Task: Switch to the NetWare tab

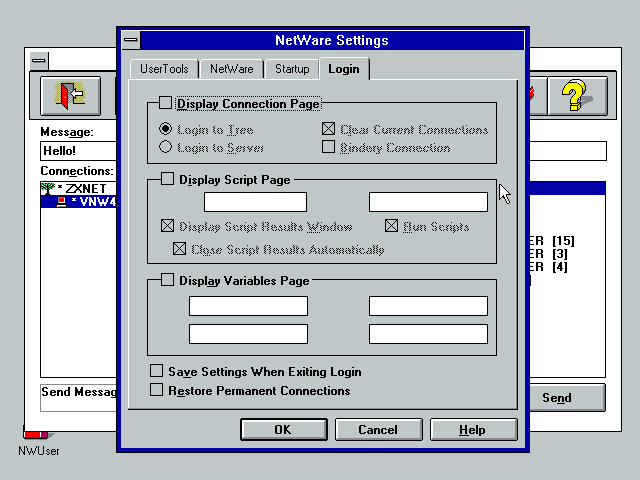Action: 231,69
